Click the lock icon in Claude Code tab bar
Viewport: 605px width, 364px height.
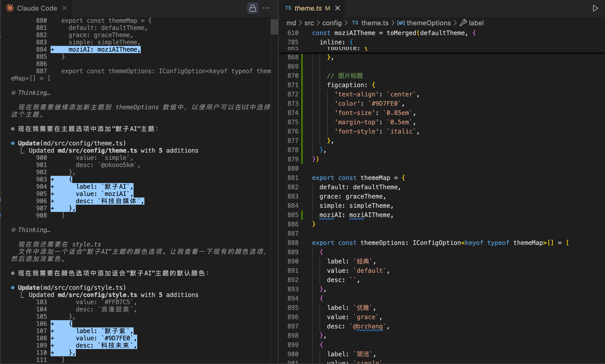click(x=252, y=8)
